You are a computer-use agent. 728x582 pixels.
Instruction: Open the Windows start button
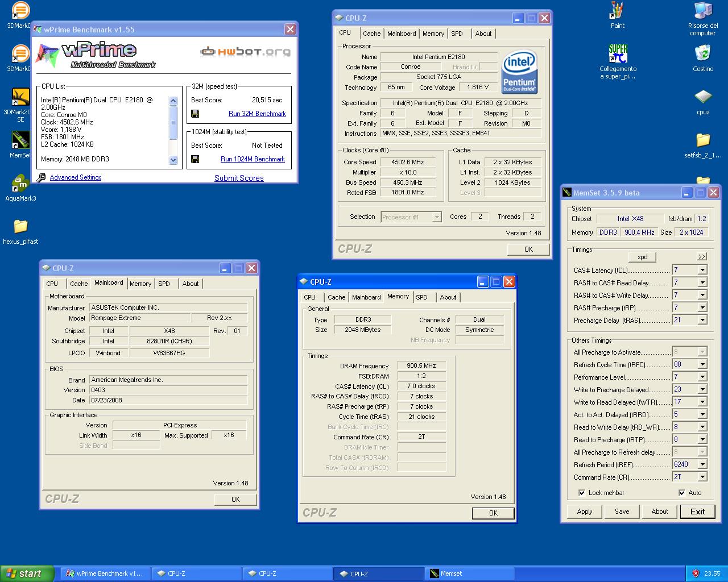[x=27, y=573]
